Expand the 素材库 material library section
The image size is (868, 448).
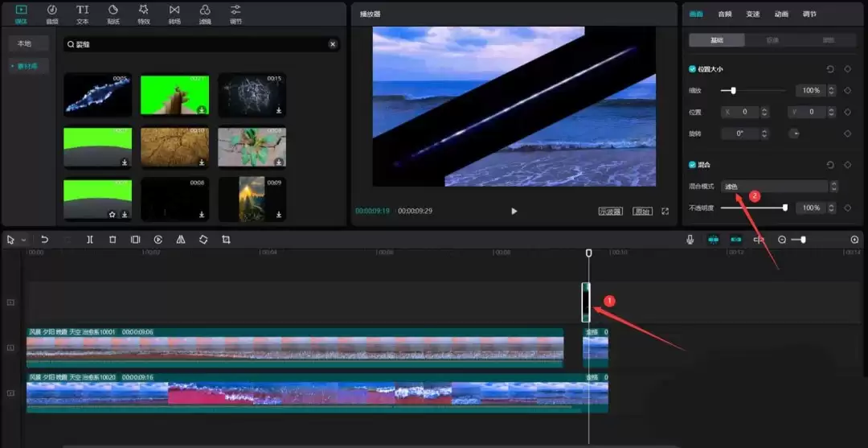click(28, 66)
